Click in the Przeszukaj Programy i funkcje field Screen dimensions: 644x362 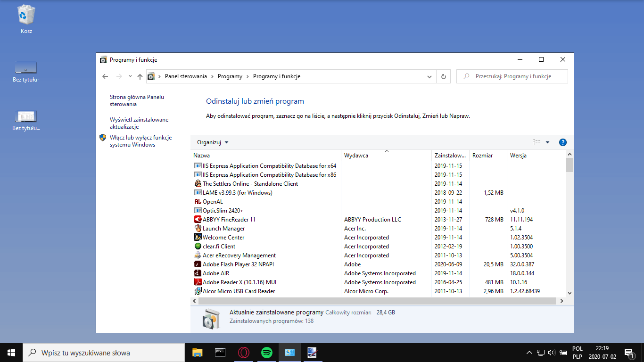click(x=512, y=76)
